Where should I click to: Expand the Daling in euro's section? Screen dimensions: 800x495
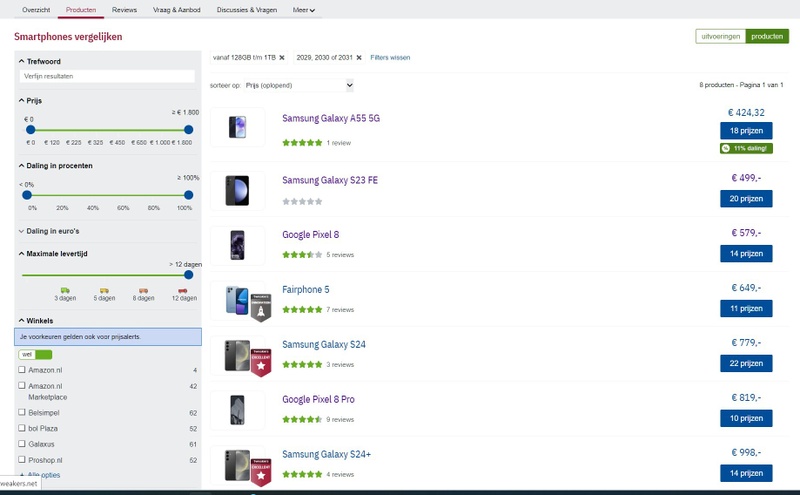click(49, 231)
